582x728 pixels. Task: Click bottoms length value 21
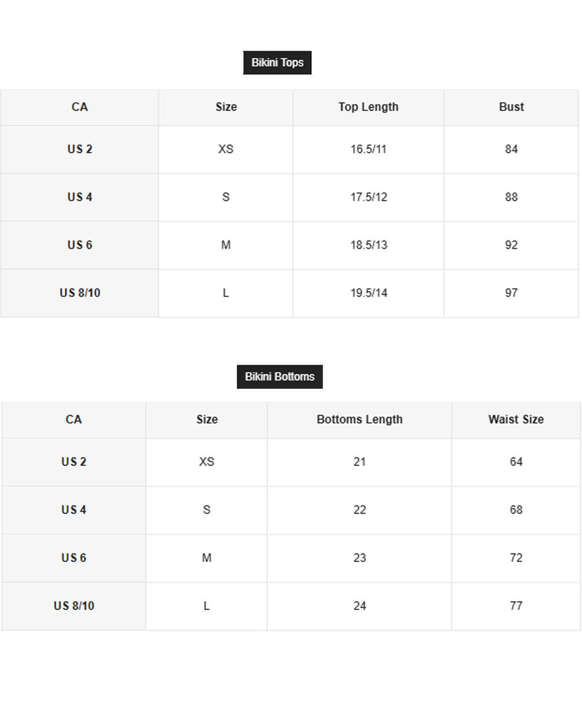tap(359, 462)
